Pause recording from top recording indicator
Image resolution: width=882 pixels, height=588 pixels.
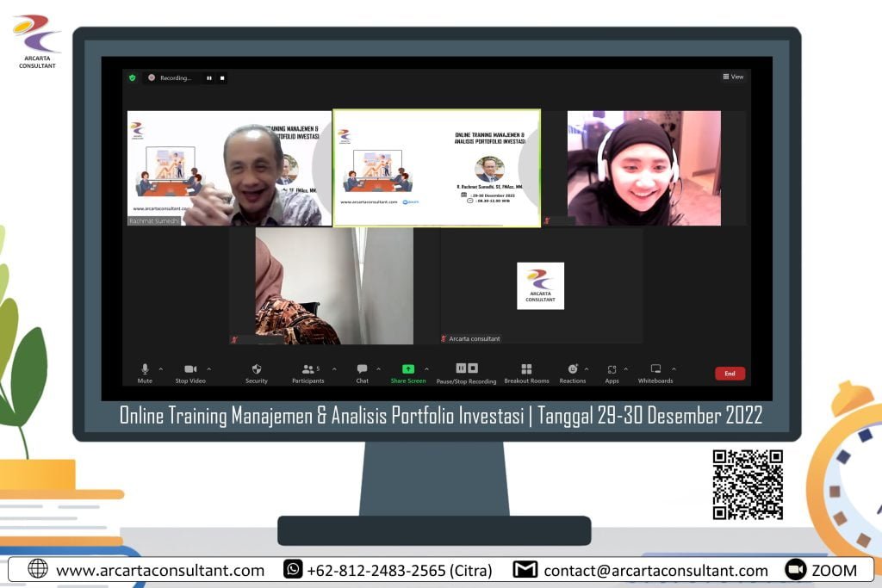[208, 77]
